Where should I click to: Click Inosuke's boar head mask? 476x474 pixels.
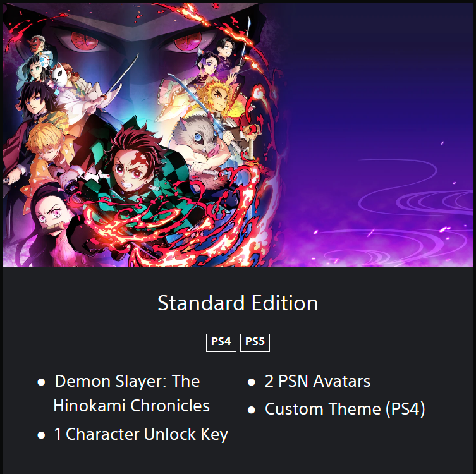click(x=197, y=133)
